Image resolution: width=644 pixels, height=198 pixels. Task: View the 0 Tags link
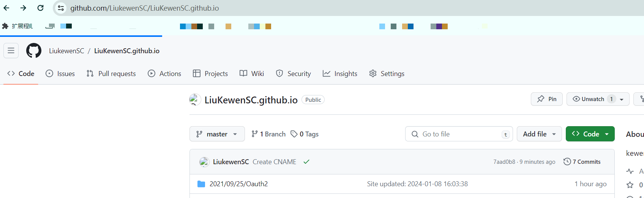click(x=305, y=134)
